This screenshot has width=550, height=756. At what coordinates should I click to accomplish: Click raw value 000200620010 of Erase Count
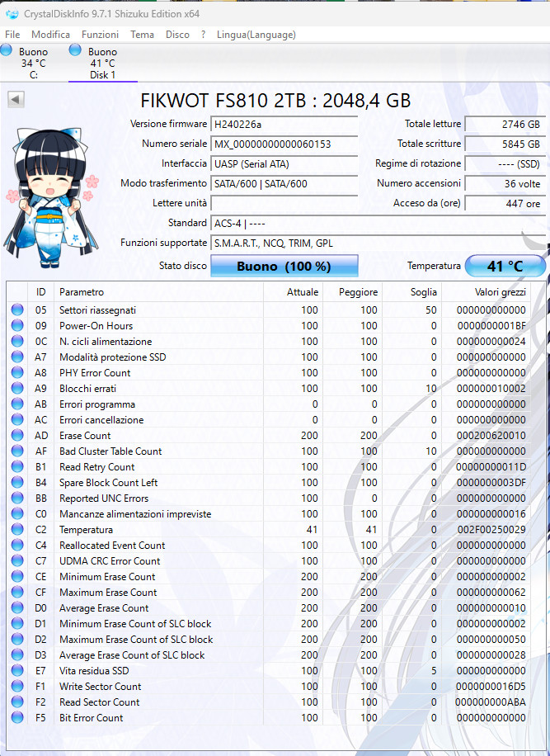(491, 436)
